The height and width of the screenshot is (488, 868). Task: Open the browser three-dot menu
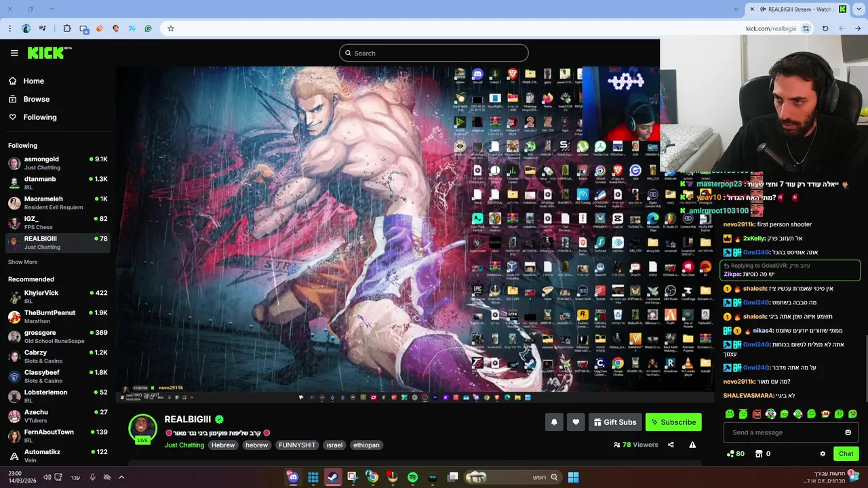(x=9, y=28)
